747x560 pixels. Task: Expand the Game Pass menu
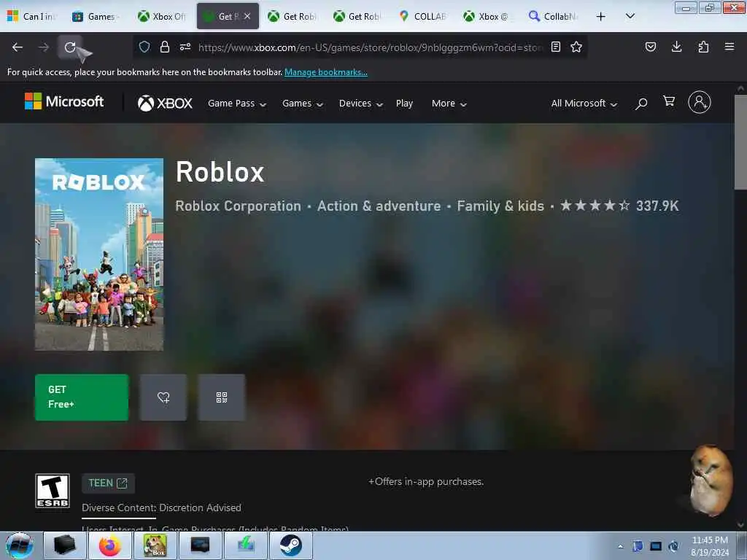(x=237, y=104)
